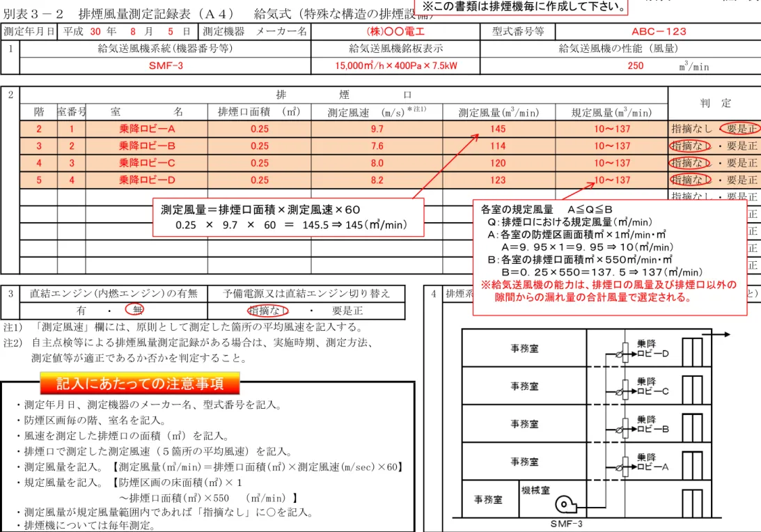Click the 機械室 label in the diagram
Screen dimensions: 761x532
(x=535, y=490)
